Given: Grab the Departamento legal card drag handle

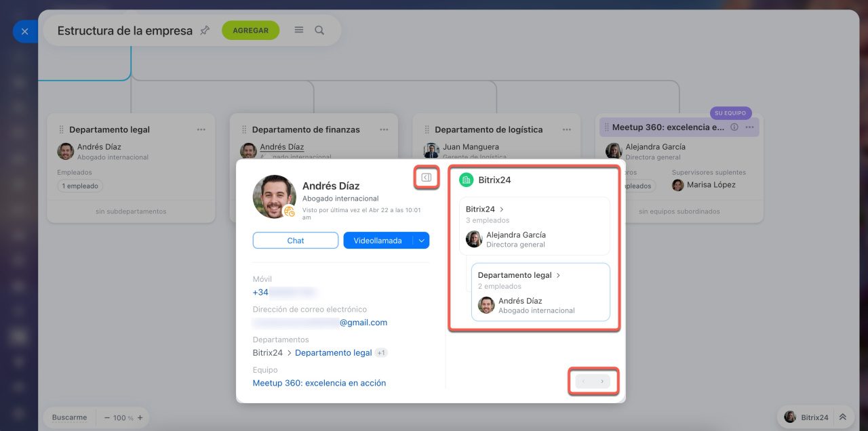Looking at the screenshot, I should pos(61,129).
